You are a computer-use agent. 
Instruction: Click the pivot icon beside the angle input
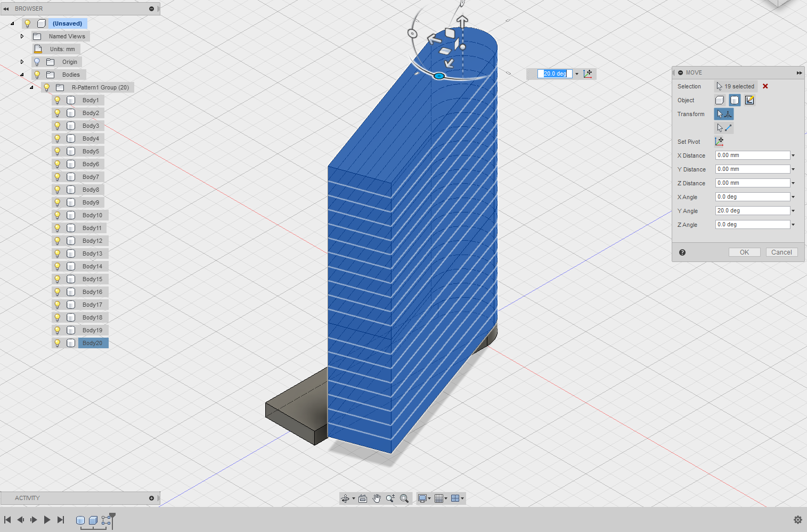point(588,73)
